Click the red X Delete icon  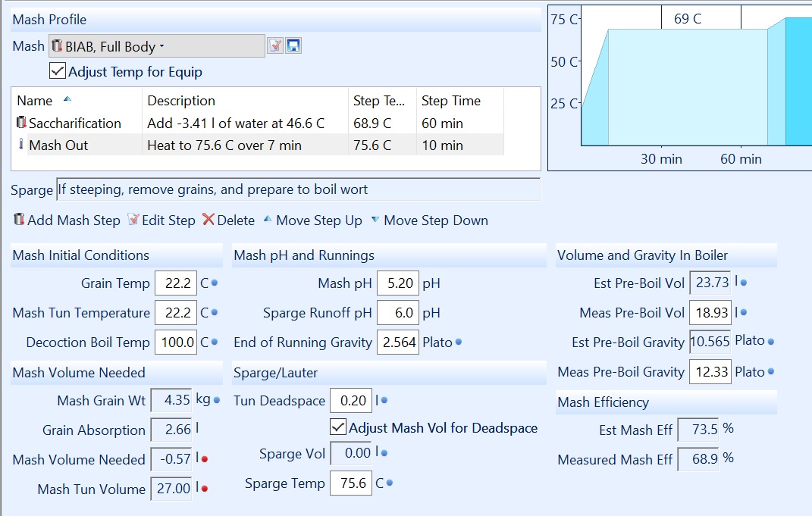pos(208,220)
